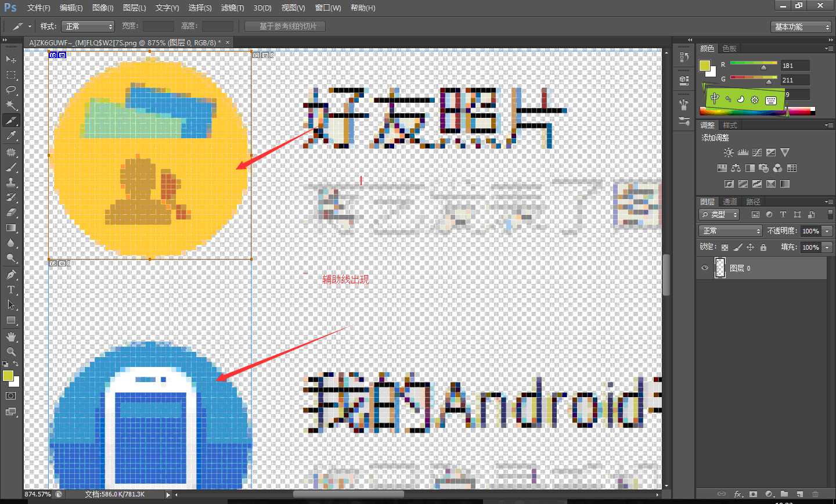The height and width of the screenshot is (504, 836).
Task: Toggle type layer filter (T)
Action: pos(783,214)
